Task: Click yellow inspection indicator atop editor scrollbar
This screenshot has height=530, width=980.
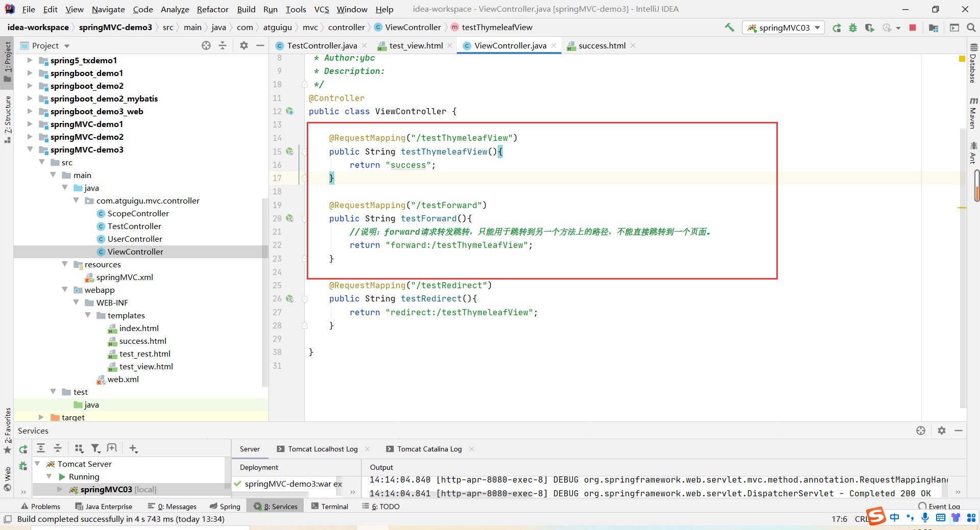Action: (x=962, y=59)
